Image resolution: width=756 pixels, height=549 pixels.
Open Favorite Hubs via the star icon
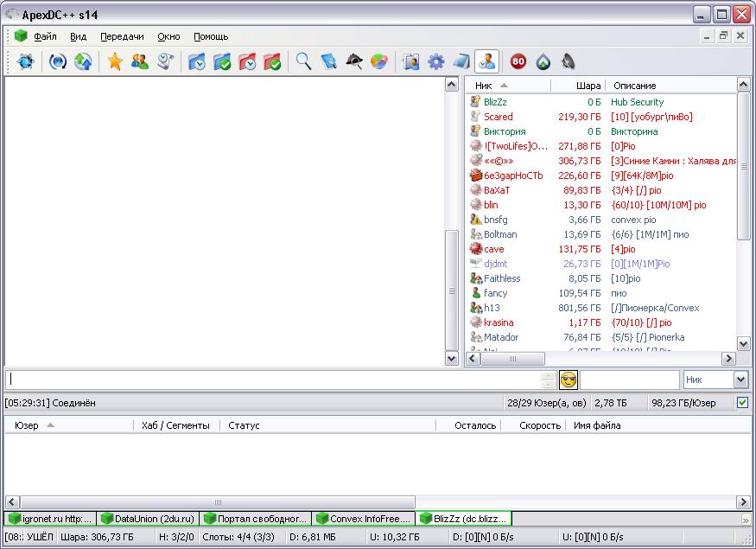114,61
